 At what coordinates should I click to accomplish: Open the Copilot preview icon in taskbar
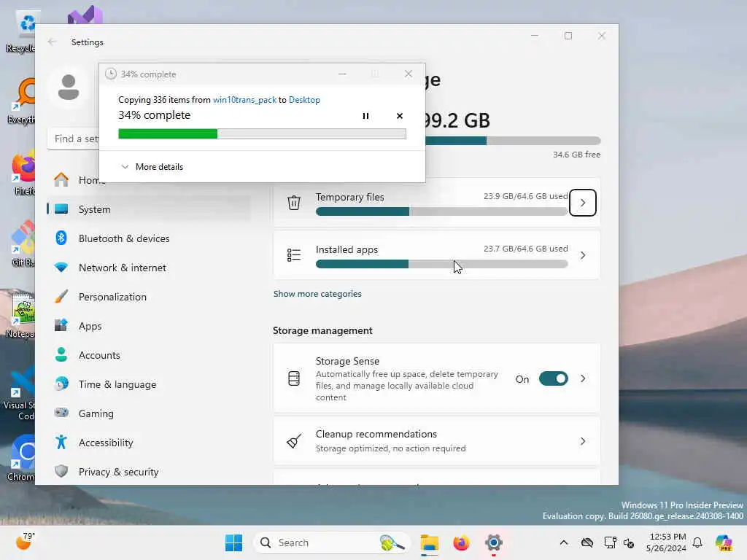[724, 542]
